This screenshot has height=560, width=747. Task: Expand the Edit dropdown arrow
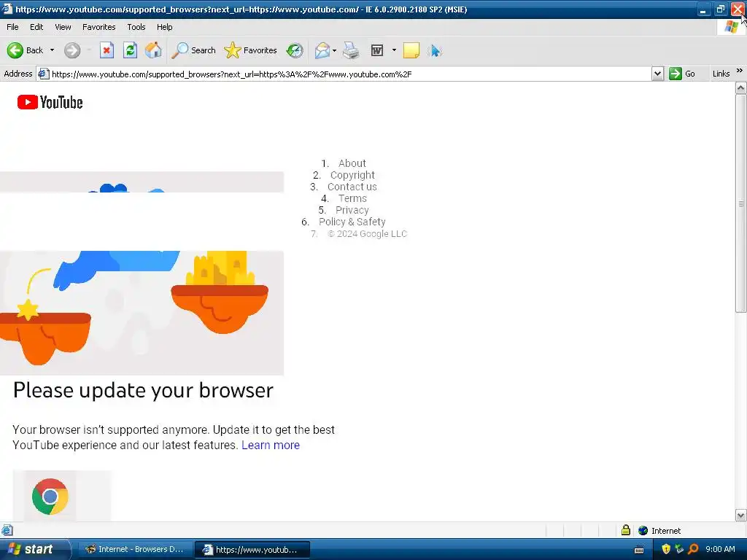point(394,50)
